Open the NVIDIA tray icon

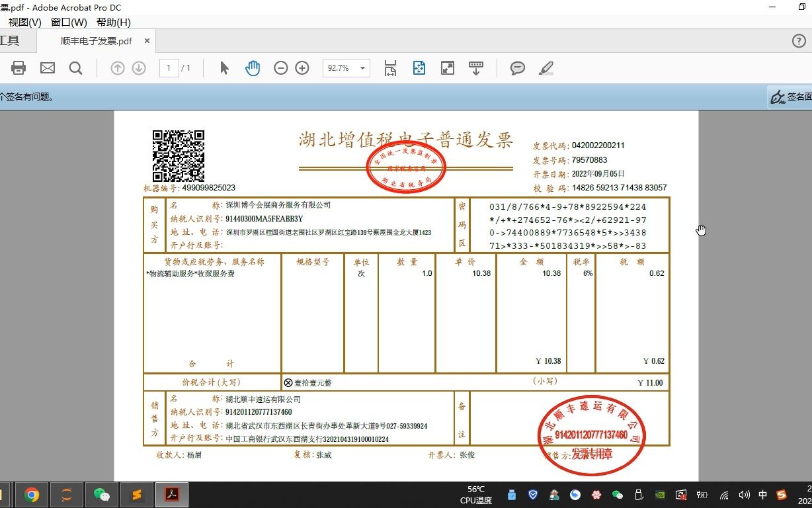[660, 495]
